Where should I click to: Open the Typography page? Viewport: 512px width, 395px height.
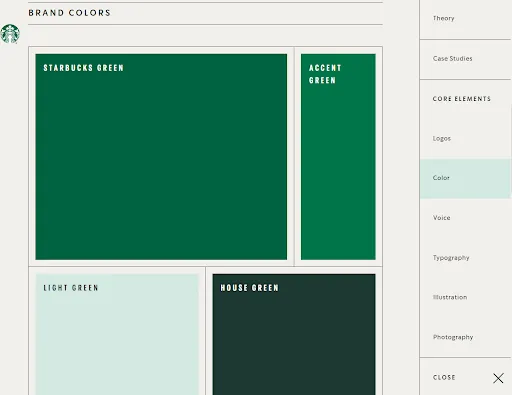pos(451,258)
